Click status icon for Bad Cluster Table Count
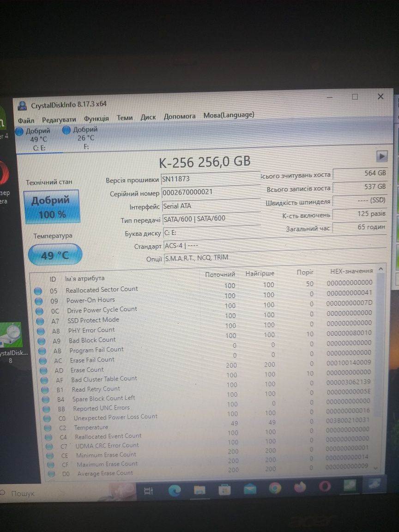Screen dimensions: 399x532 (x=44, y=381)
